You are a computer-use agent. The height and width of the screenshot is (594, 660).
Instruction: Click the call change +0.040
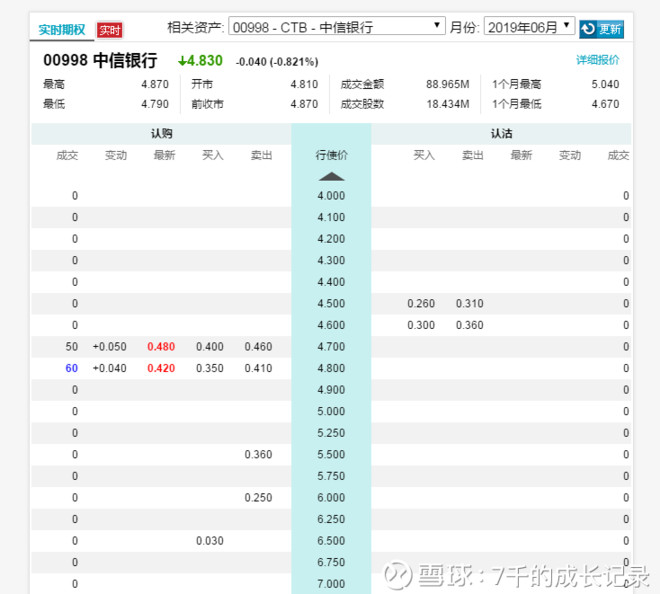(109, 368)
